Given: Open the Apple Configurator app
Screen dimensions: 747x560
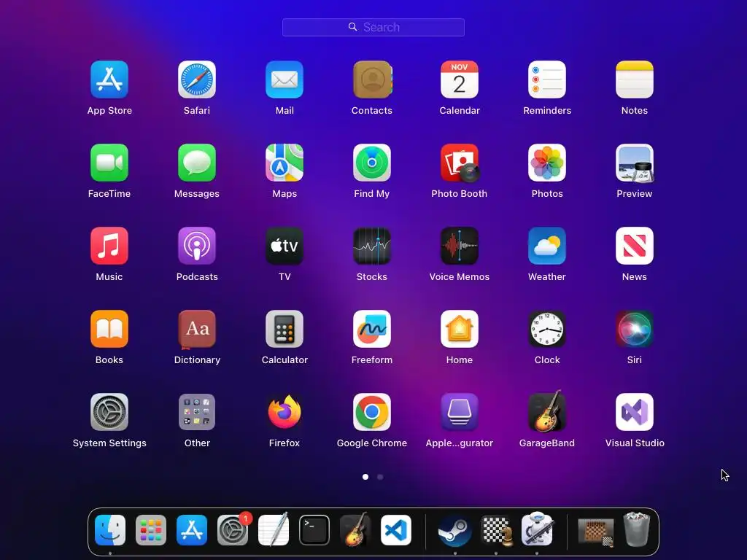Looking at the screenshot, I should (x=460, y=412).
